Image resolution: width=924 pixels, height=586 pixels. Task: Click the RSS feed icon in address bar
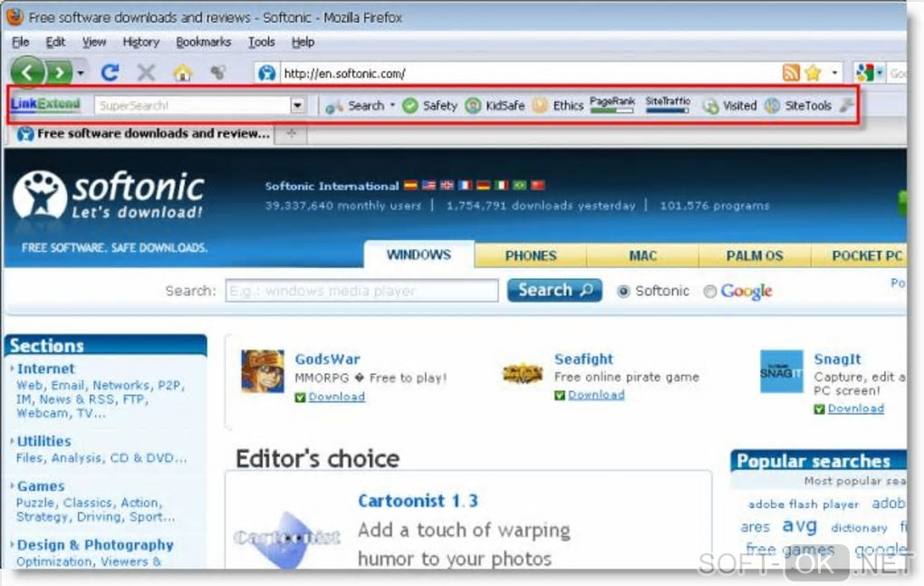(x=791, y=72)
